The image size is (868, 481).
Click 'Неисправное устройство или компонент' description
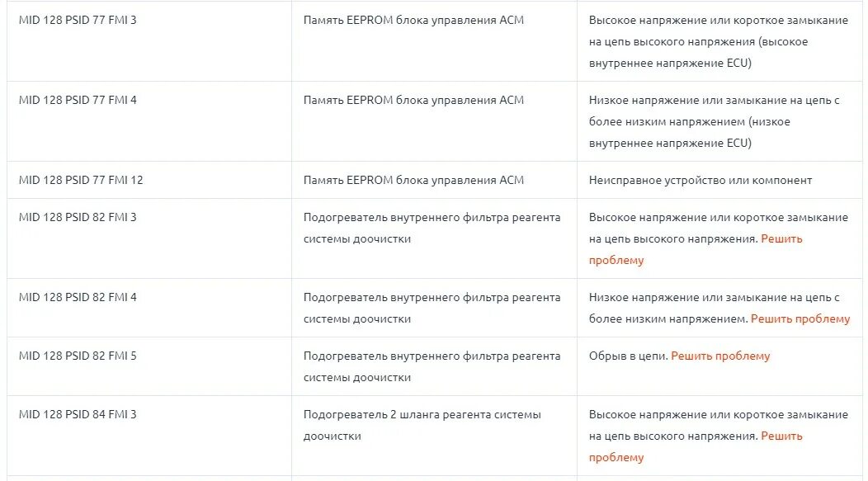[x=701, y=181]
